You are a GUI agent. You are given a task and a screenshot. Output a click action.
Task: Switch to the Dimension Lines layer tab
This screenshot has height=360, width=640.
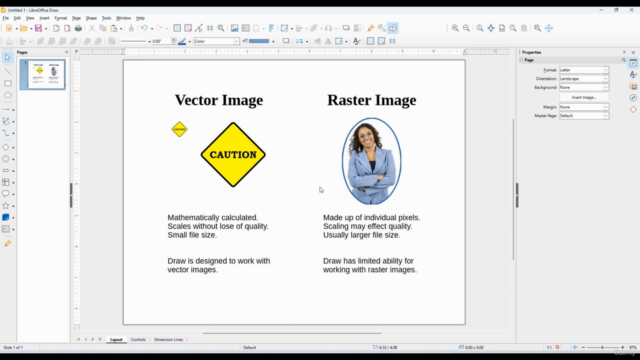pyautogui.click(x=168, y=340)
